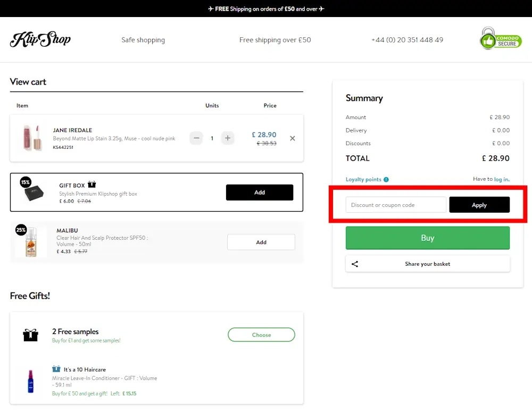Click the black gift icon by free samples
Screen dimensions: 532x412
tap(30, 335)
